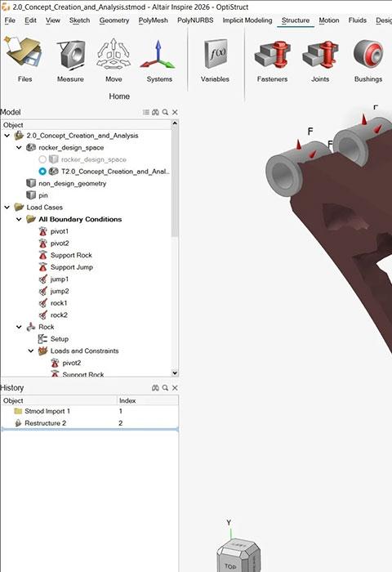The height and width of the screenshot is (572, 392).
Task: Select the pin part in tree
Action: pyautogui.click(x=43, y=195)
